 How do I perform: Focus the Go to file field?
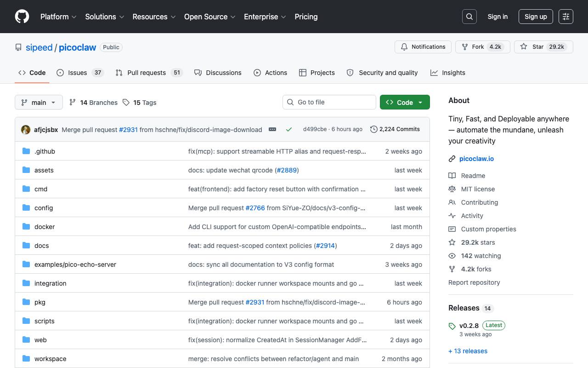click(329, 102)
